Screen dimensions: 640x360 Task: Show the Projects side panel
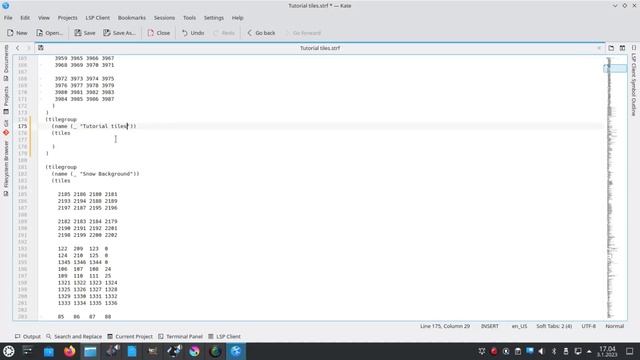coord(6,100)
